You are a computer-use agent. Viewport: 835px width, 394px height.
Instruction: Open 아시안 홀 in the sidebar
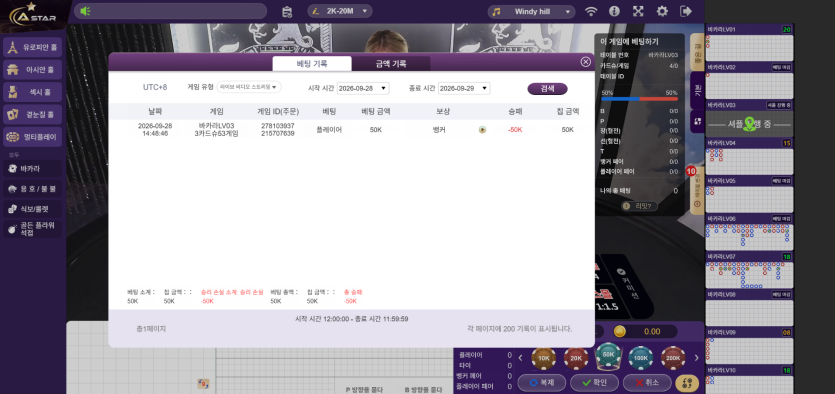(32, 70)
